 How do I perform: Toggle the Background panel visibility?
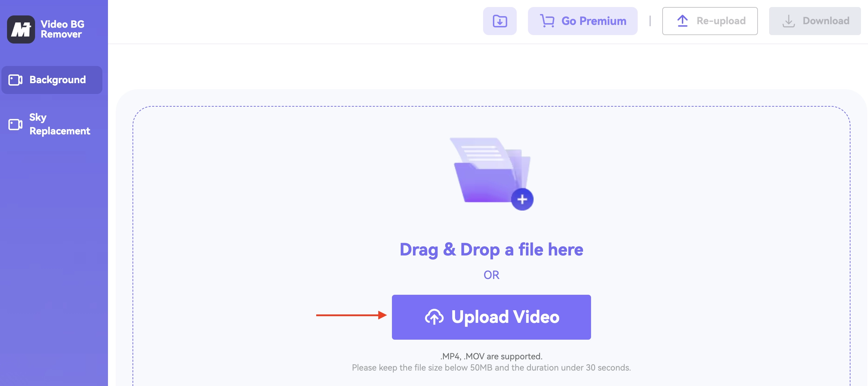coord(52,79)
